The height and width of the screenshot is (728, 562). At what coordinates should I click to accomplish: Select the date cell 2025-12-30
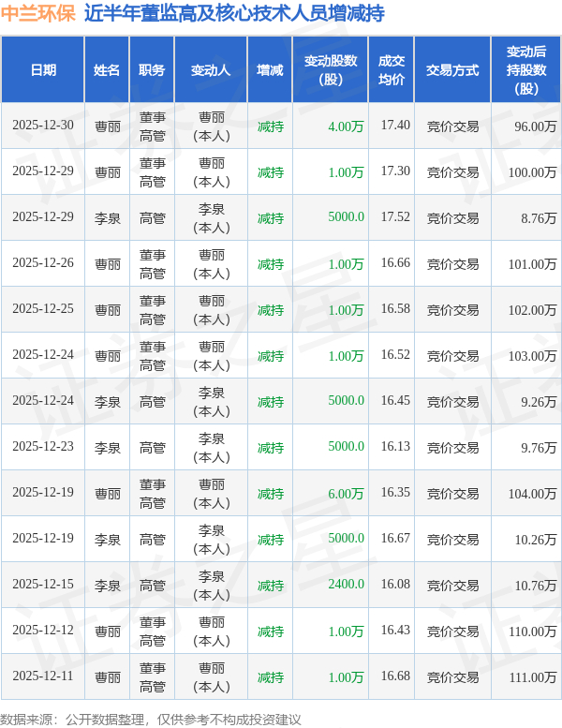[x=43, y=126]
